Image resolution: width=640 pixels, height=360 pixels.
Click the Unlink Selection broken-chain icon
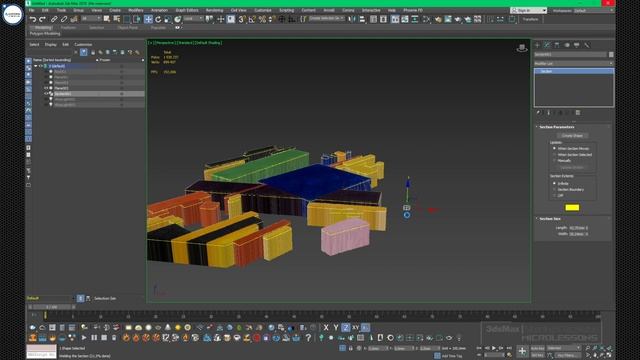click(64, 19)
